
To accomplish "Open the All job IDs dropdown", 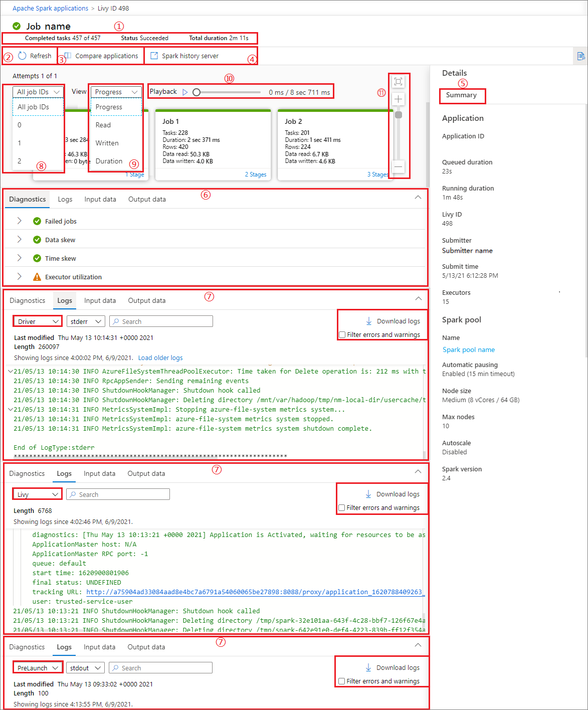I will (38, 92).
